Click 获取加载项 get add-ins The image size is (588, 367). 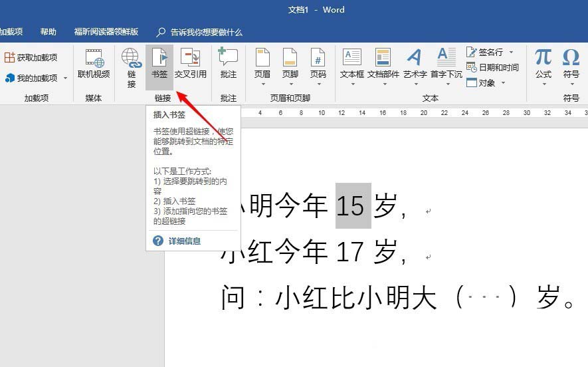(x=31, y=58)
